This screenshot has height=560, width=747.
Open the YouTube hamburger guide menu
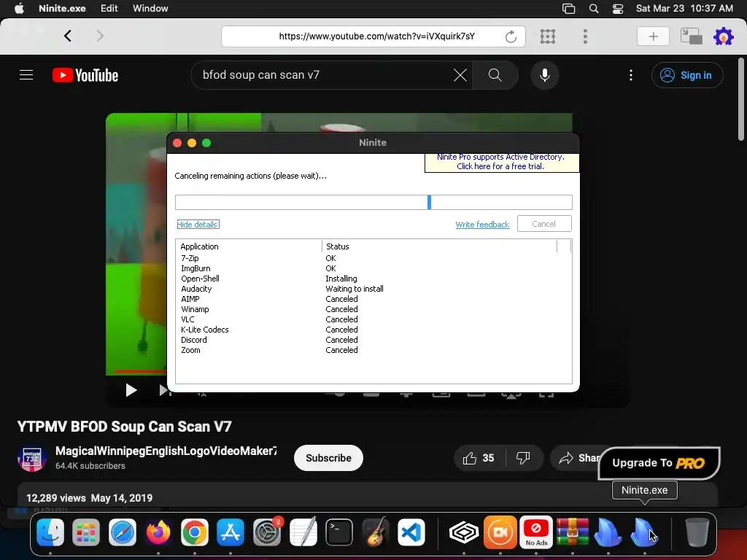pos(26,75)
